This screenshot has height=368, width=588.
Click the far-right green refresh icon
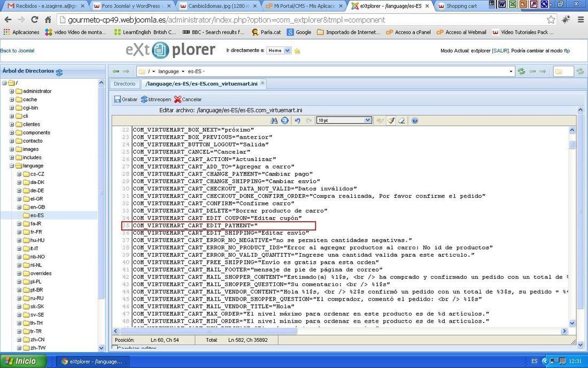(580, 71)
